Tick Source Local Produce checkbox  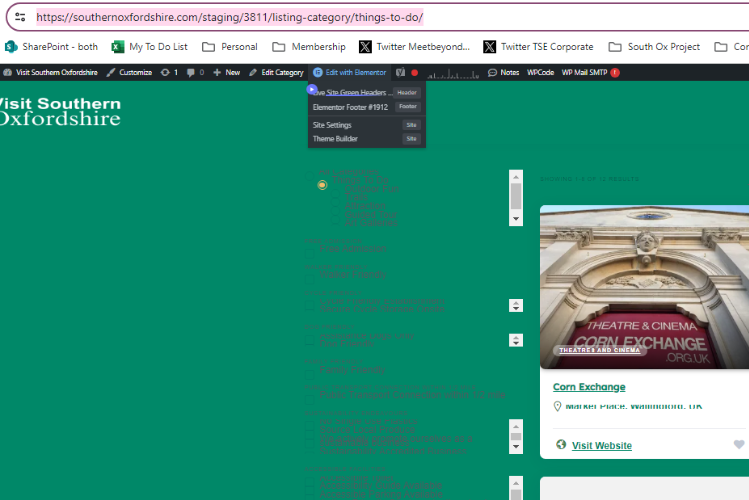click(310, 434)
